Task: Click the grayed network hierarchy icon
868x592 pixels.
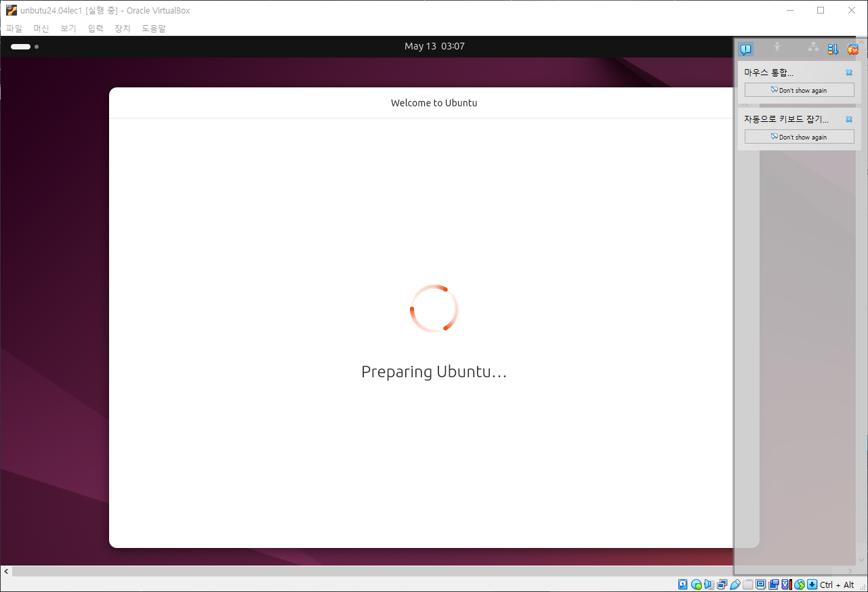Action: pyautogui.click(x=813, y=47)
